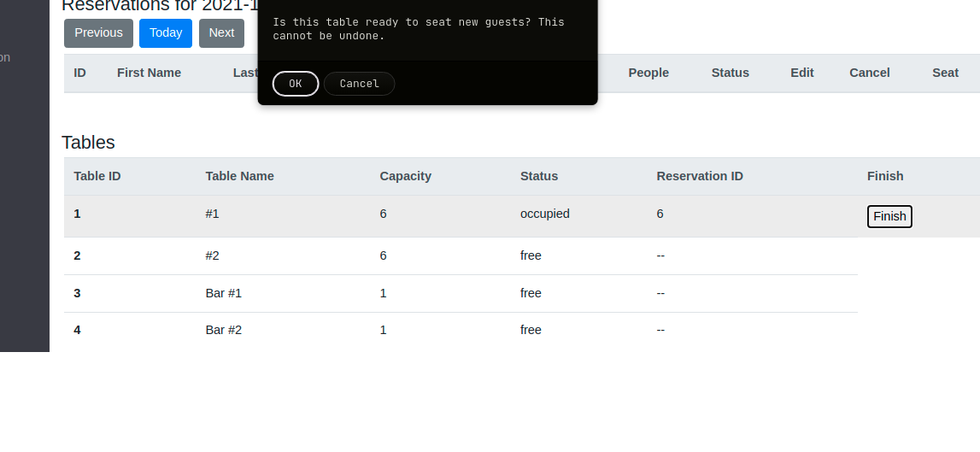Go to Previous day's reservations

pos(99,33)
